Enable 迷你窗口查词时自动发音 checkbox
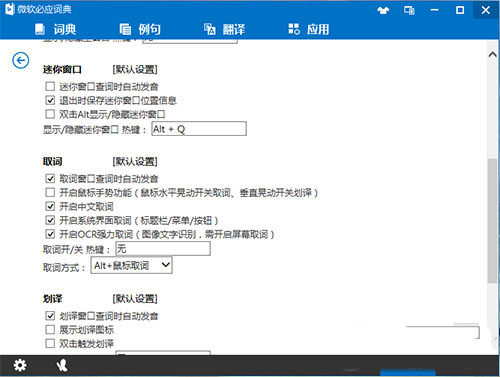This screenshot has height=377, width=500. 50,86
